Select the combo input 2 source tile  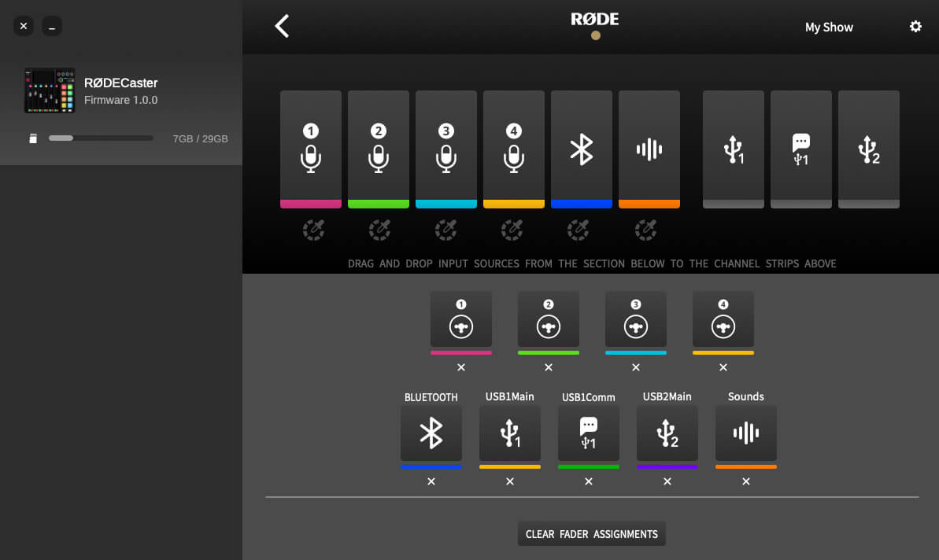(549, 319)
